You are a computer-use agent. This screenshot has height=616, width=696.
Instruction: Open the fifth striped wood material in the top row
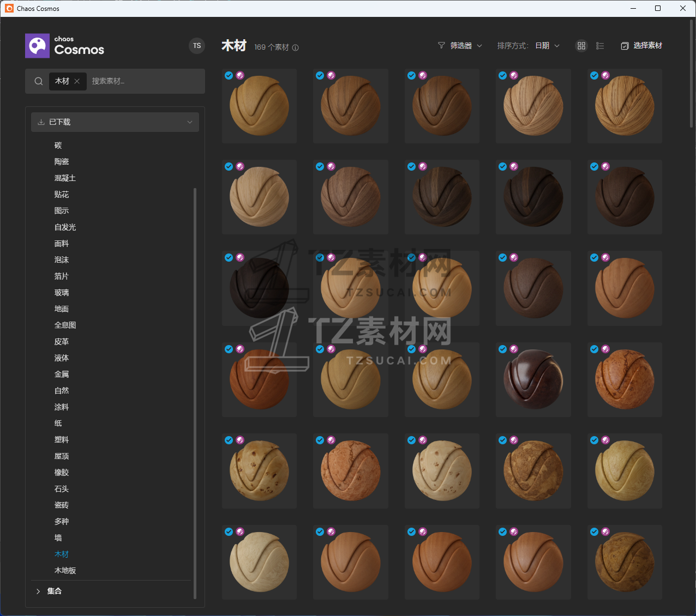click(625, 106)
